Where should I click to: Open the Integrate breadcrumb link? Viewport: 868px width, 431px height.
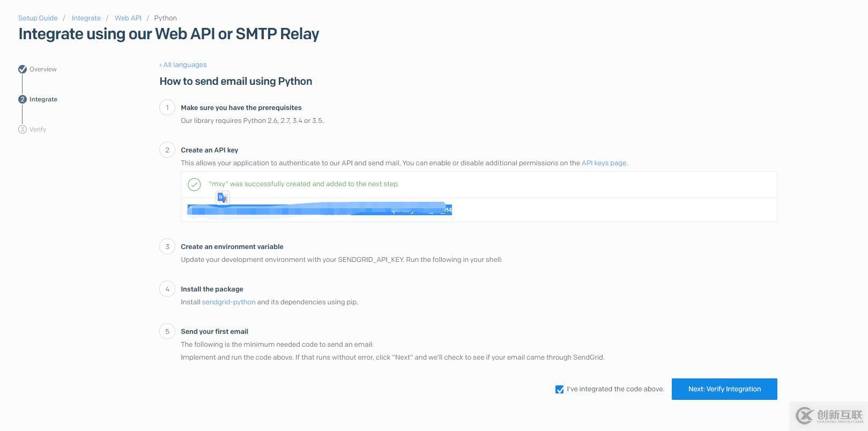[86, 18]
